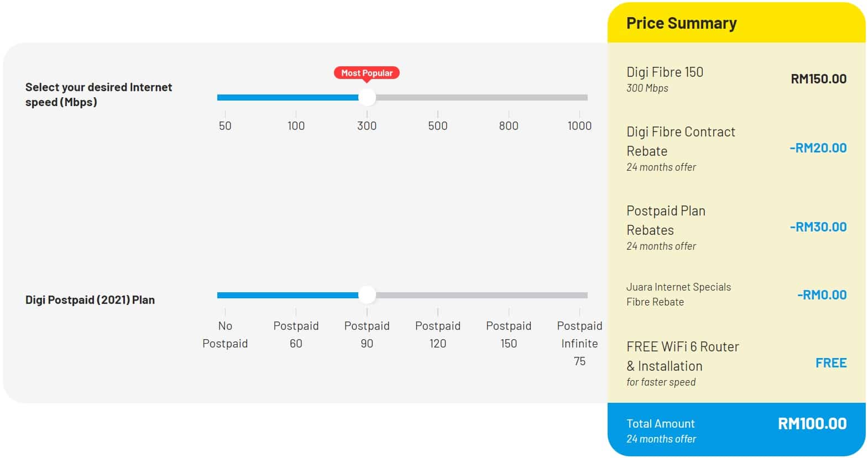868x458 pixels.
Task: Click the Total Amount RM100.00 bar
Action: (736, 430)
